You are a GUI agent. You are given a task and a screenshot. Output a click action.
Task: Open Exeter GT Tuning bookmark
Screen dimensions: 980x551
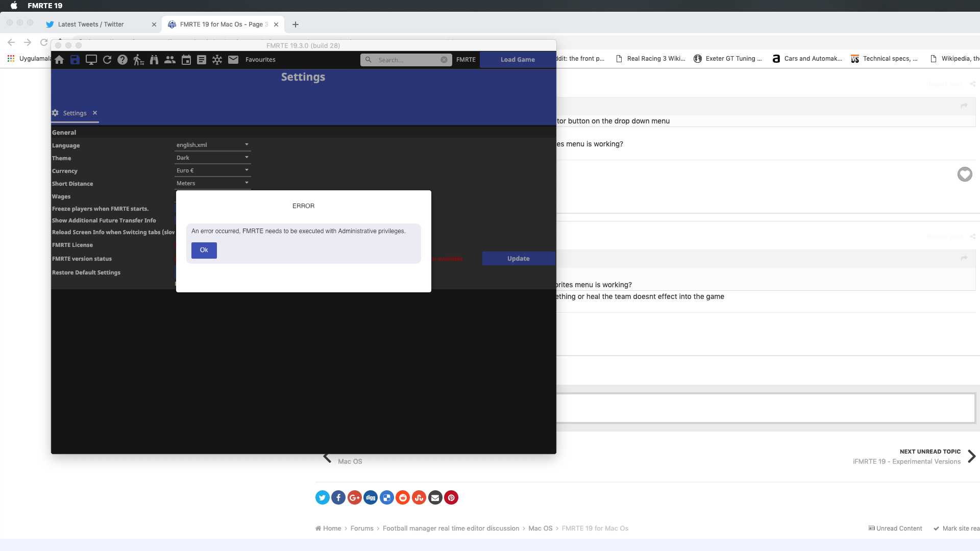pos(728,59)
